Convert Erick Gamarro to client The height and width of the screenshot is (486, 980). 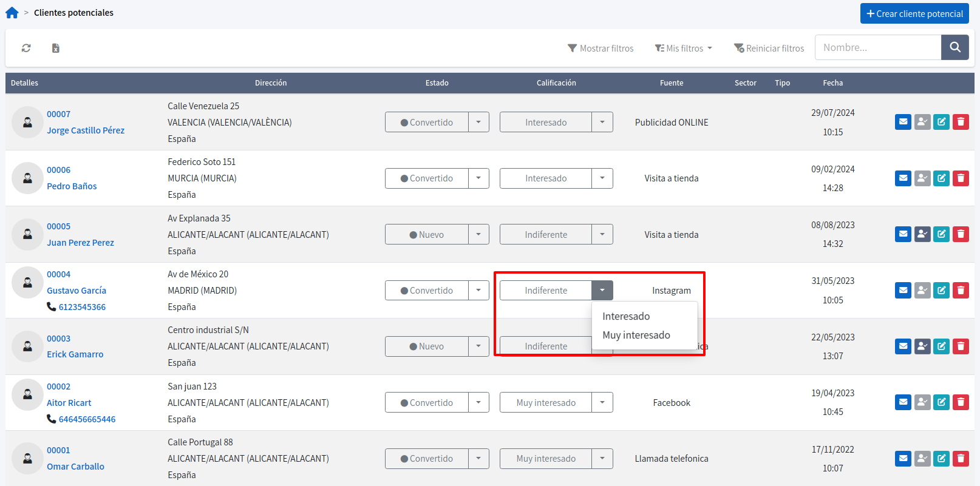click(922, 346)
